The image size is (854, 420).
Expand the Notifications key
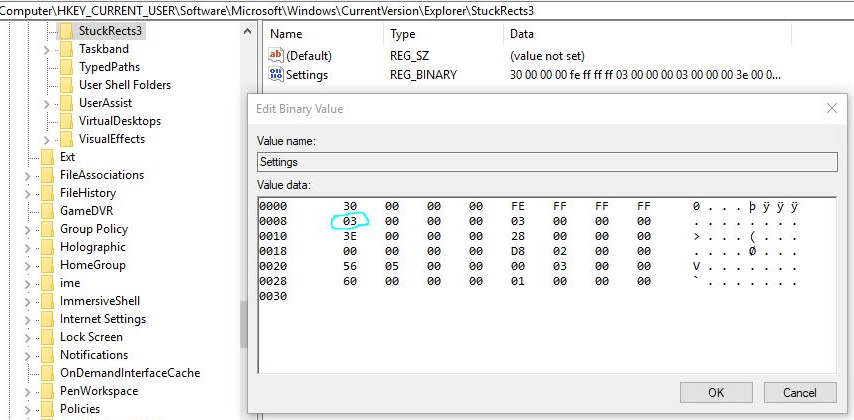coord(27,355)
